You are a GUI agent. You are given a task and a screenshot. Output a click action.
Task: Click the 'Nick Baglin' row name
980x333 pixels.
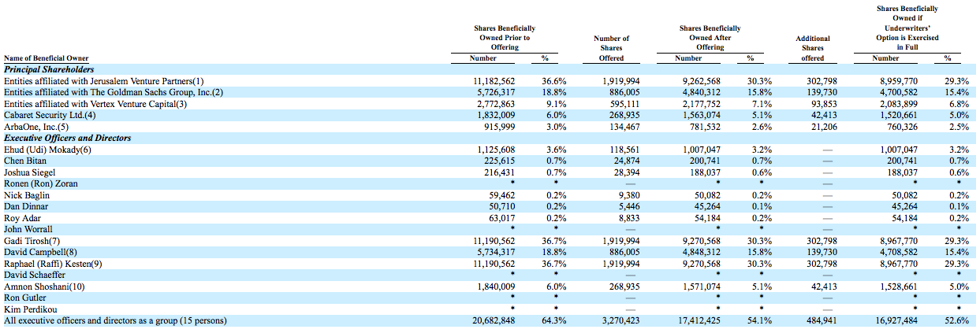[x=27, y=195]
